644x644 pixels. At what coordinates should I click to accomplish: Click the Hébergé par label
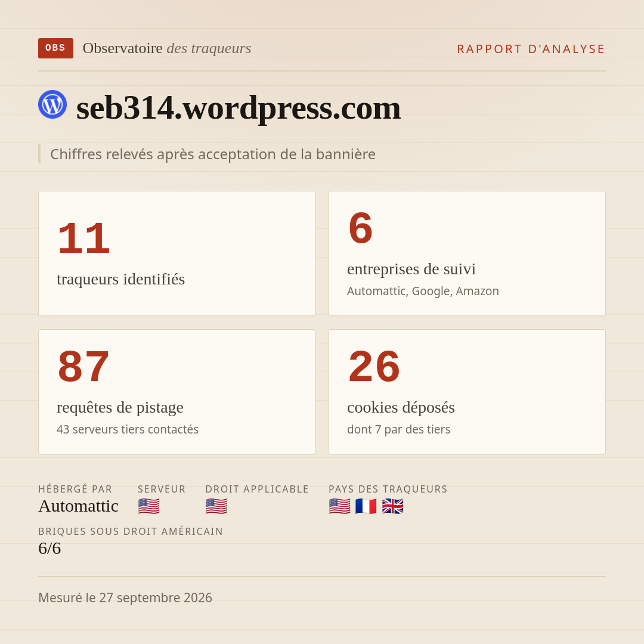pos(75,489)
